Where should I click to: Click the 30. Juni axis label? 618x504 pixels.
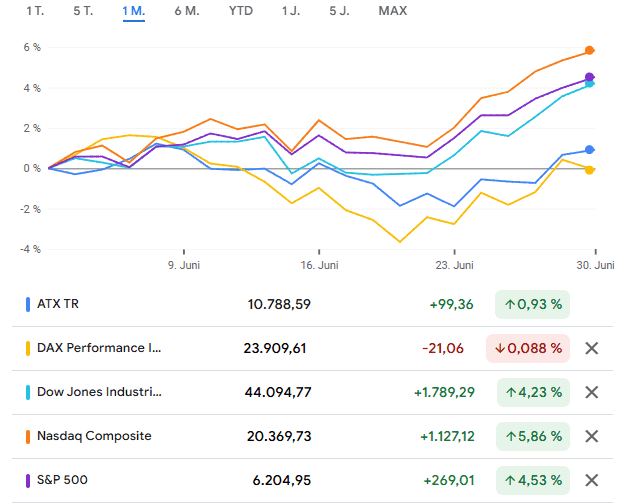click(595, 265)
